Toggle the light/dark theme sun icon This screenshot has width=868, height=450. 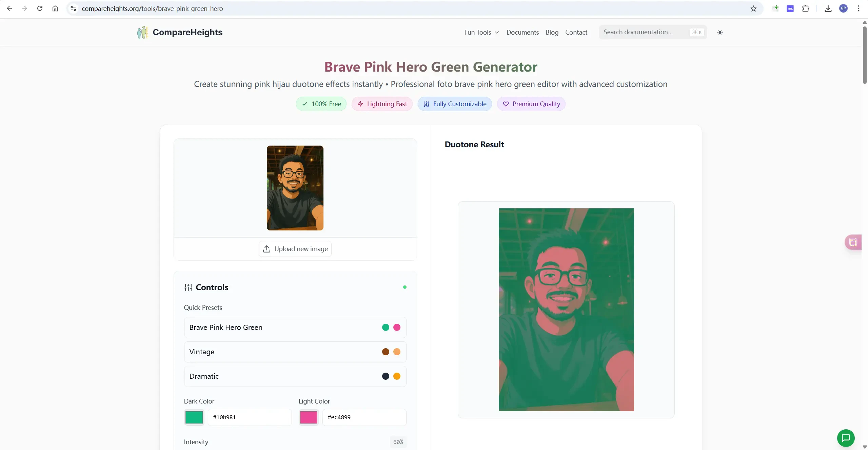click(x=720, y=32)
